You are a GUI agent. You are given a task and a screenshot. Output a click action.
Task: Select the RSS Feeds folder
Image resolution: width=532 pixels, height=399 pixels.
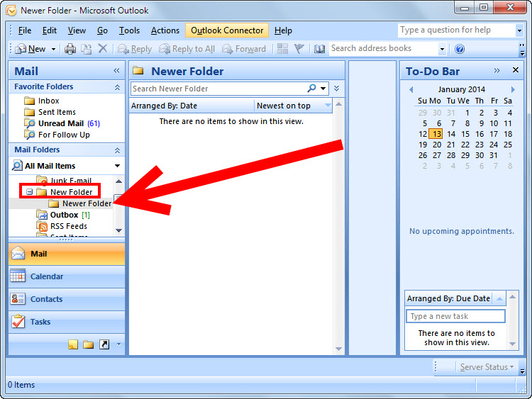(62, 226)
